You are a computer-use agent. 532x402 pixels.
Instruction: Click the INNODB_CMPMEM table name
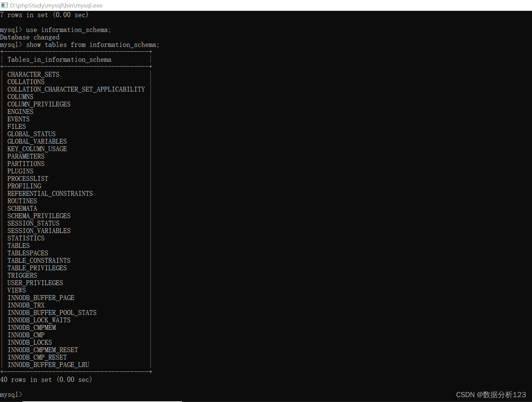[32, 328]
